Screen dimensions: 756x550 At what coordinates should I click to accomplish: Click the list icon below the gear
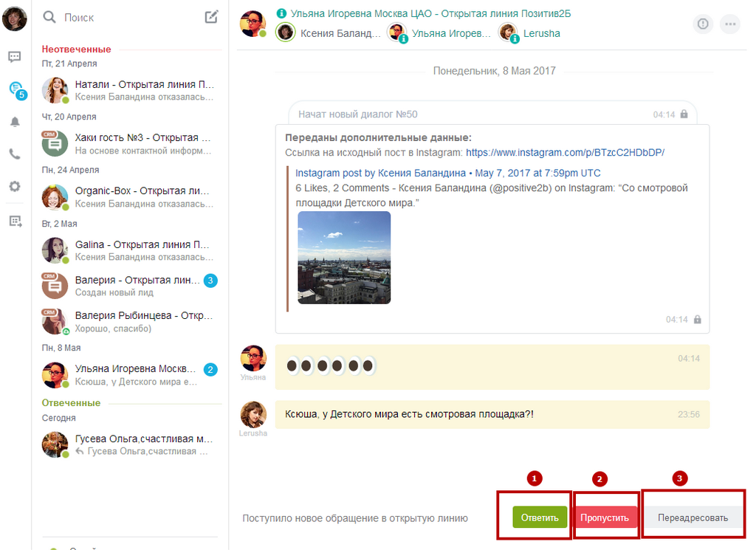click(x=16, y=221)
